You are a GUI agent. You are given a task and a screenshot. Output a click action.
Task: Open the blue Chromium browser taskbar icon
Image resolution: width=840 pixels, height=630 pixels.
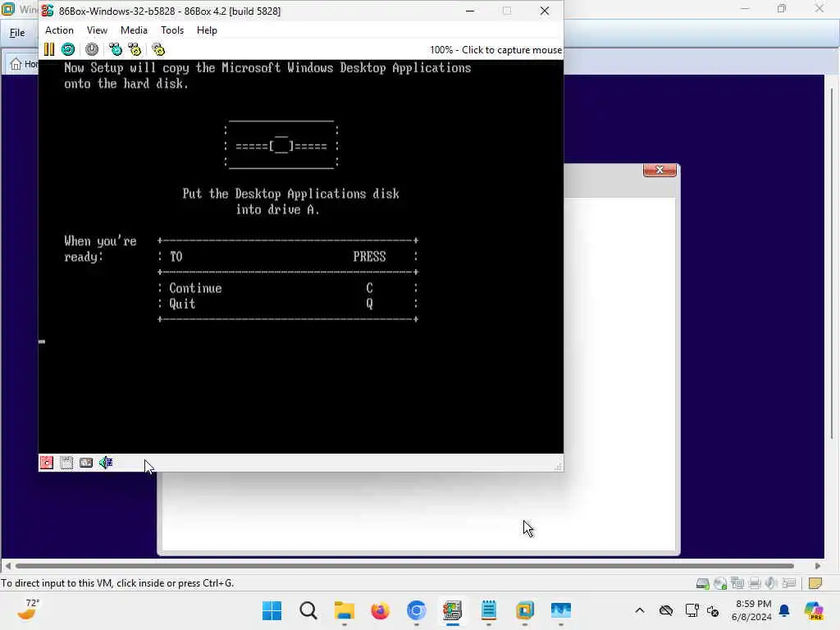tap(416, 610)
